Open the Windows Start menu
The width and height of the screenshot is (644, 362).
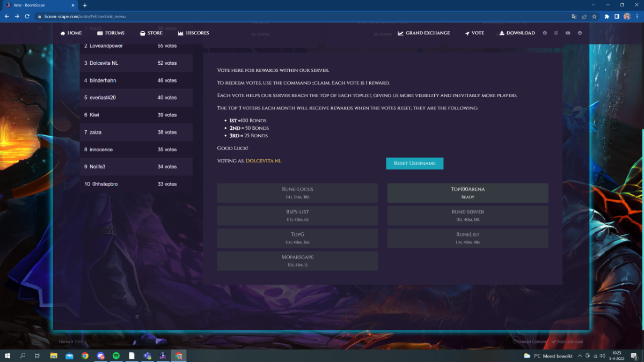[x=8, y=356]
